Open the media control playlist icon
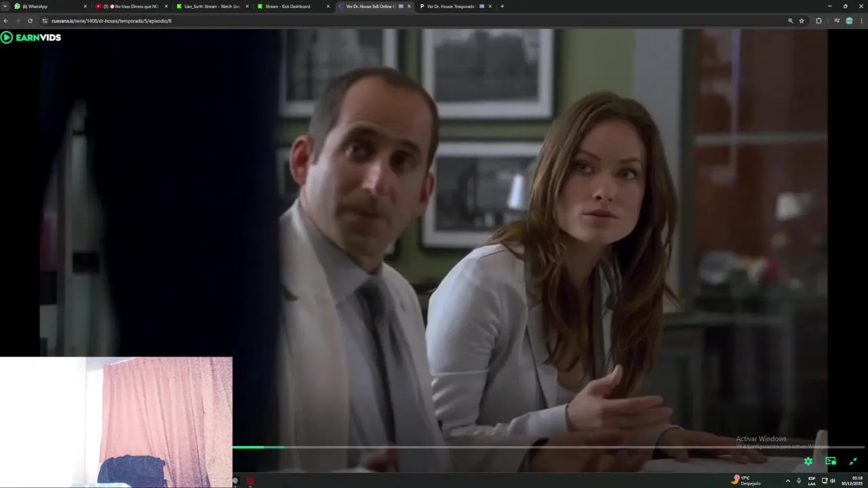868x488 pixels. 837,20
